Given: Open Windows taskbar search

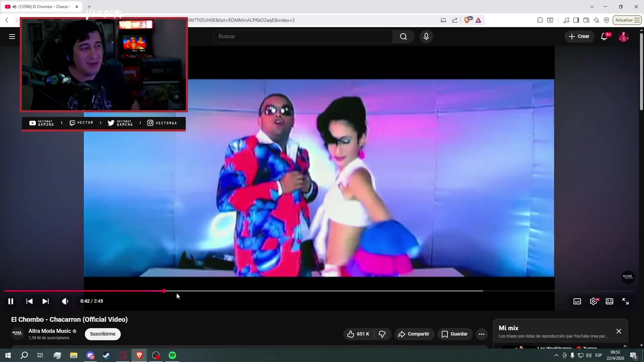Looking at the screenshot, I should point(24,355).
